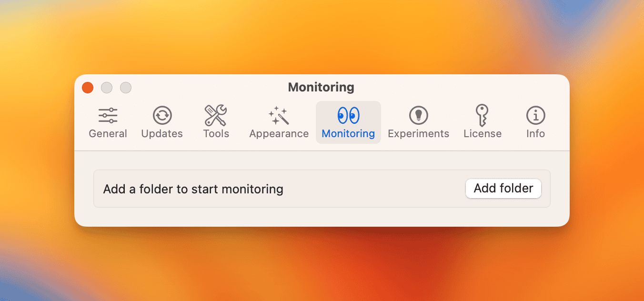Click the Monitoring window title text

(x=321, y=88)
